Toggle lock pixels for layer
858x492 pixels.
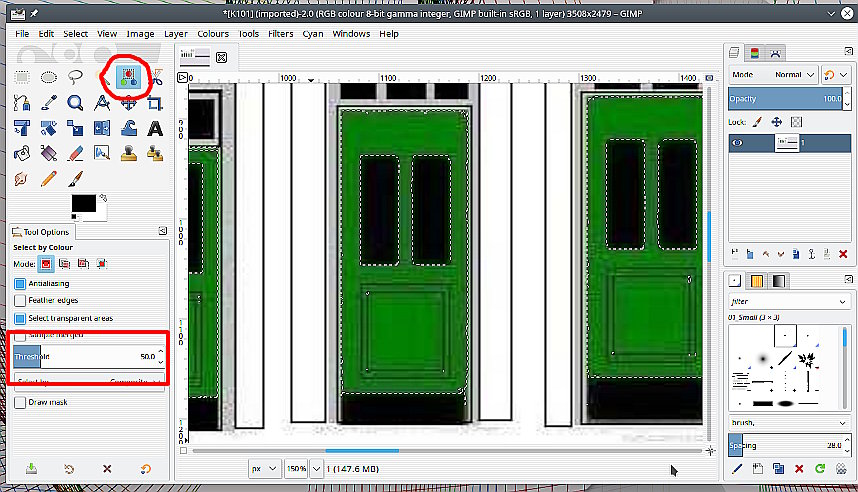point(757,122)
